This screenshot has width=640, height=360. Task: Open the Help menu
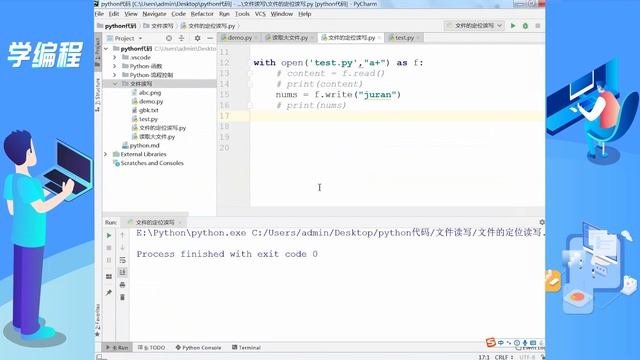[304, 14]
